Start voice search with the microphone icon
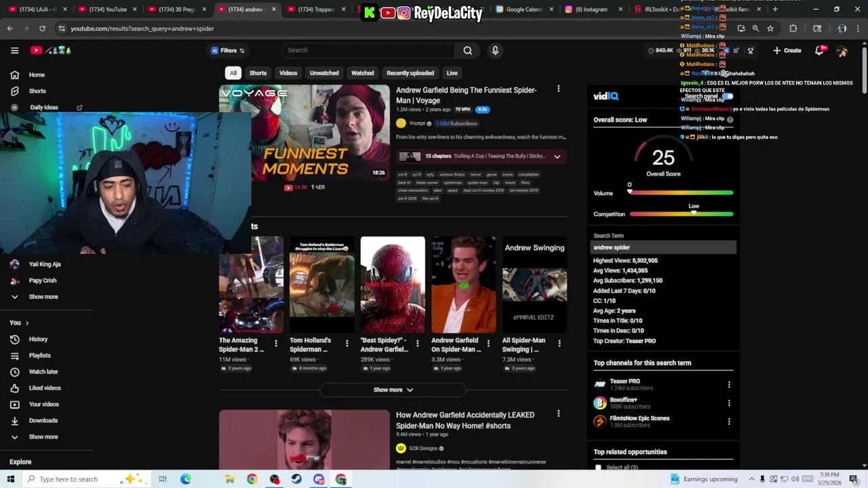868x488 pixels. pos(495,50)
